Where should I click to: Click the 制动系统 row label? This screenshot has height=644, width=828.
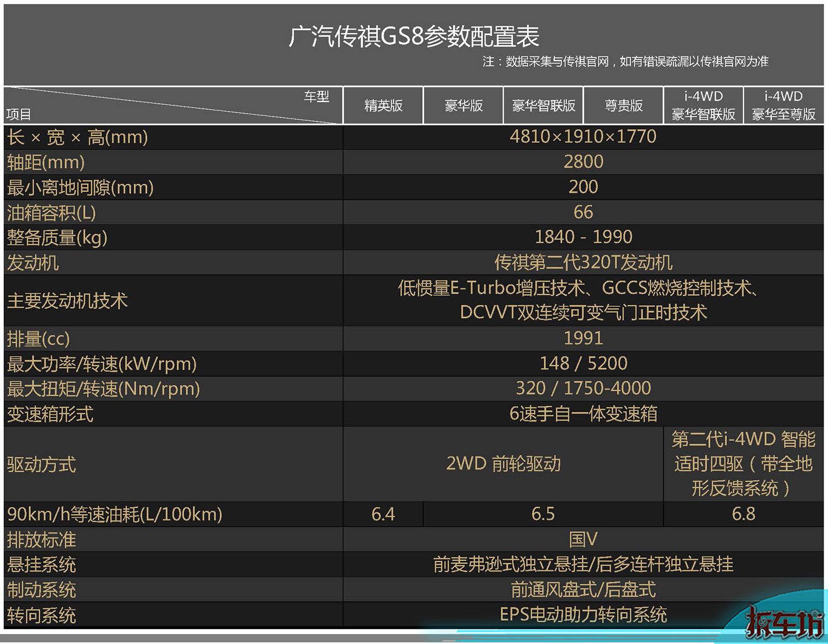point(41,590)
